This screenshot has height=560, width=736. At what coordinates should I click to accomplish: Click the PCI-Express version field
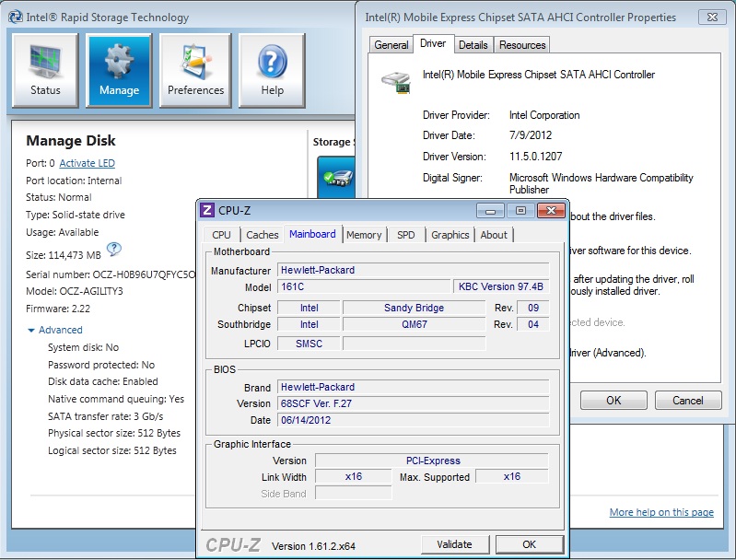[x=432, y=461]
